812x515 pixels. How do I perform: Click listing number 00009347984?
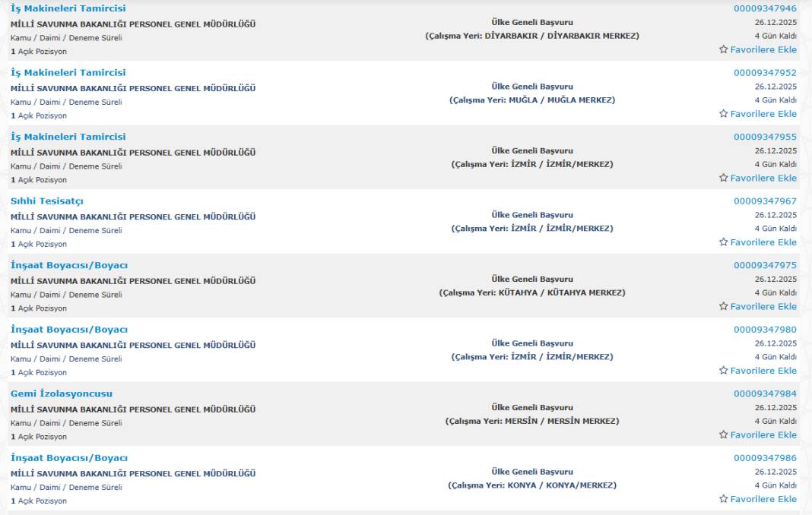pos(765,393)
